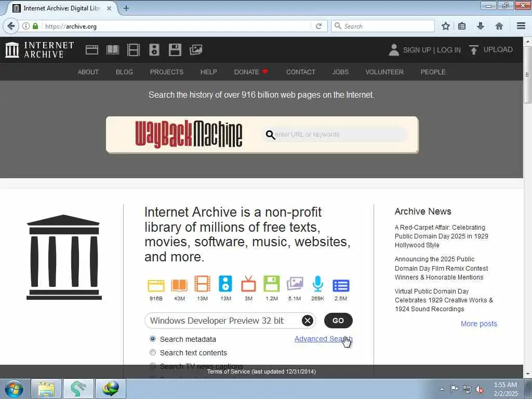Open a new browser tab
The width and height of the screenshot is (532, 399).
(126, 8)
